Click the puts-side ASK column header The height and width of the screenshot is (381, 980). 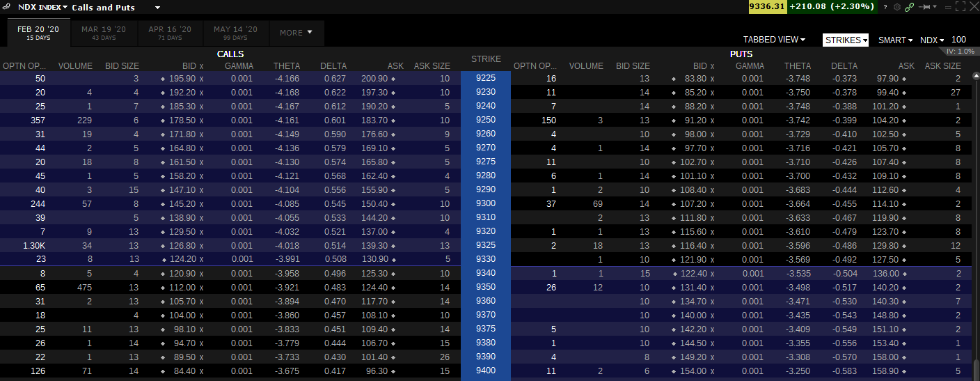click(906, 66)
